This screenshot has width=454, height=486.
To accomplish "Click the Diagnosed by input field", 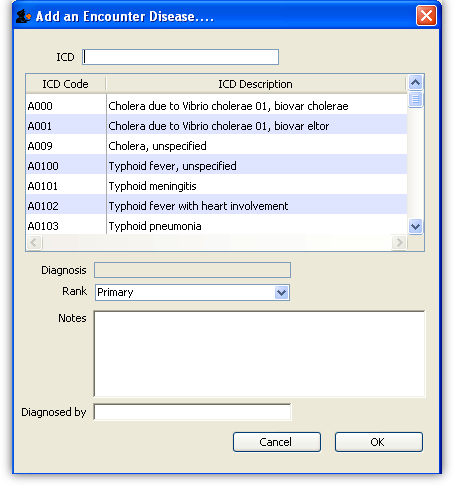I will click(x=192, y=412).
